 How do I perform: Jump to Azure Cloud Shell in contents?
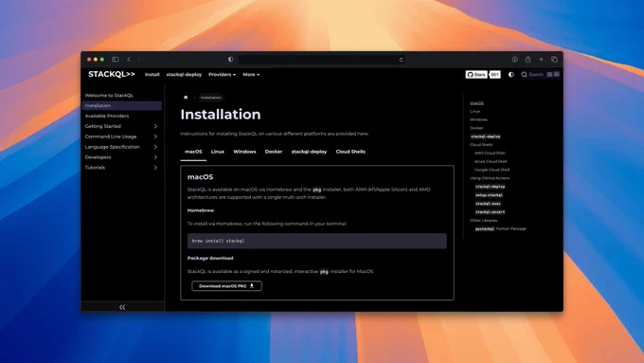click(x=491, y=161)
